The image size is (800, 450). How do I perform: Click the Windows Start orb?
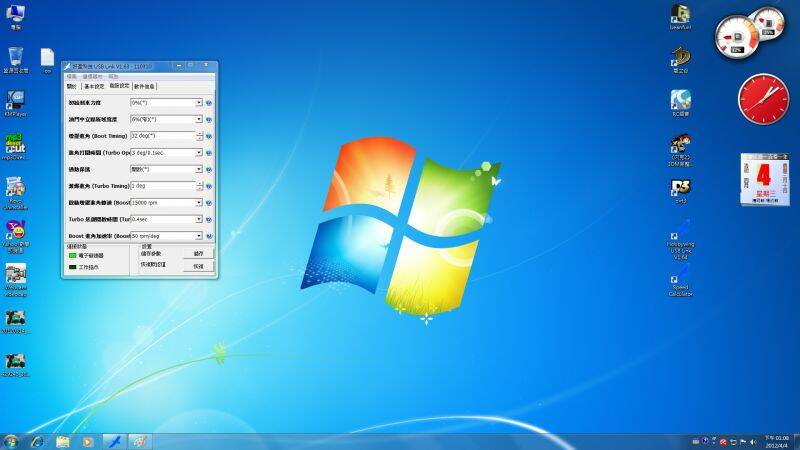point(11,441)
